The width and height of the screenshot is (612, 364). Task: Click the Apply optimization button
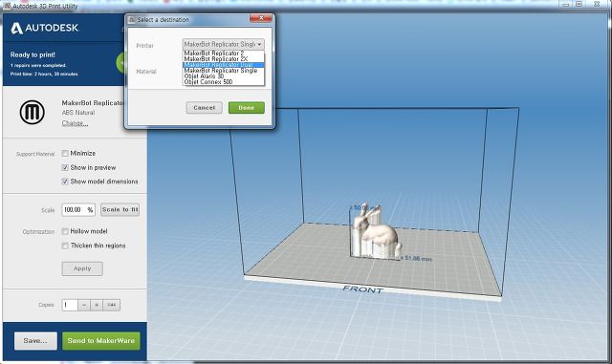pyautogui.click(x=82, y=268)
